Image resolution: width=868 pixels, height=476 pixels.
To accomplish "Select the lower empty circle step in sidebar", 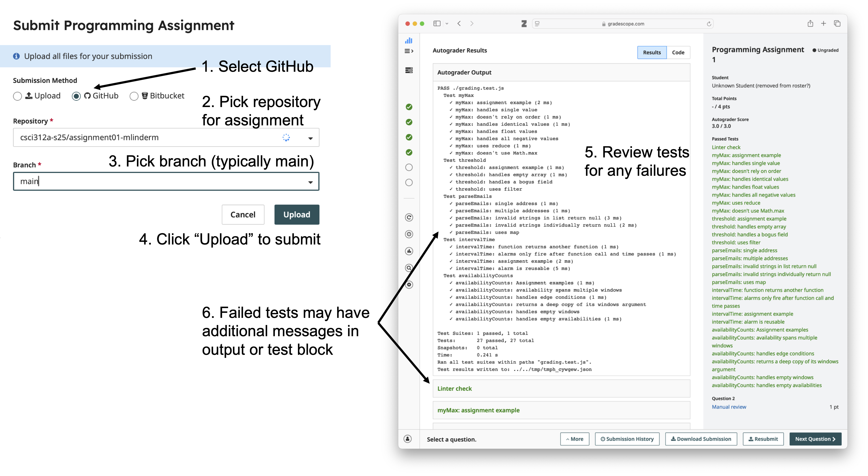I will (x=409, y=182).
